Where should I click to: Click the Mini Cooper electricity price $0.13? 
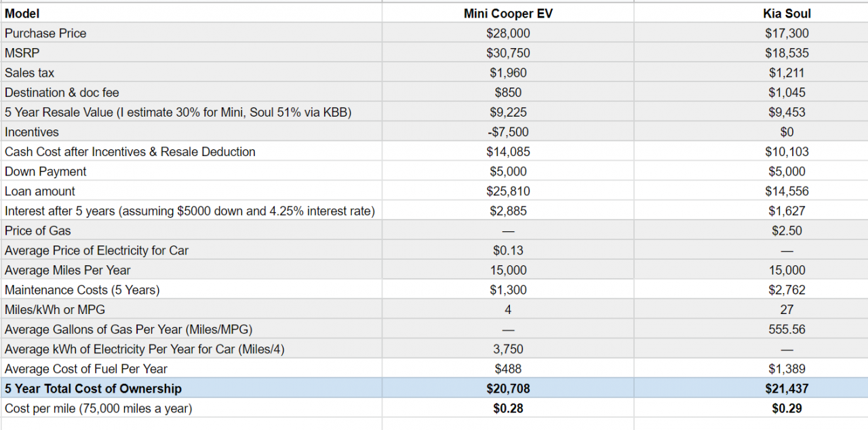click(508, 250)
